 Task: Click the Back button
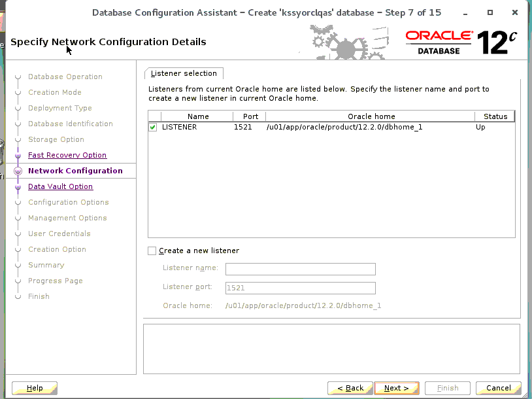pos(350,388)
